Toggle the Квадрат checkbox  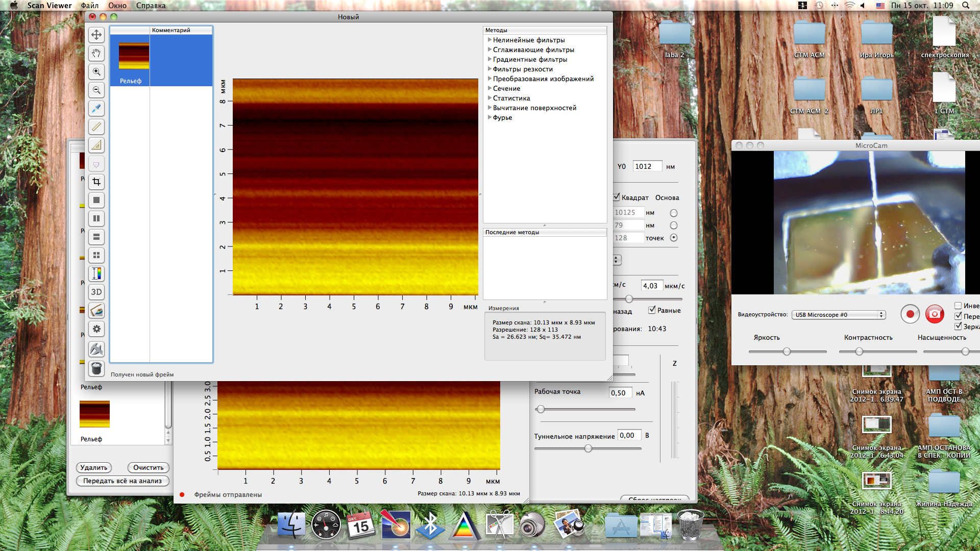[x=617, y=197]
